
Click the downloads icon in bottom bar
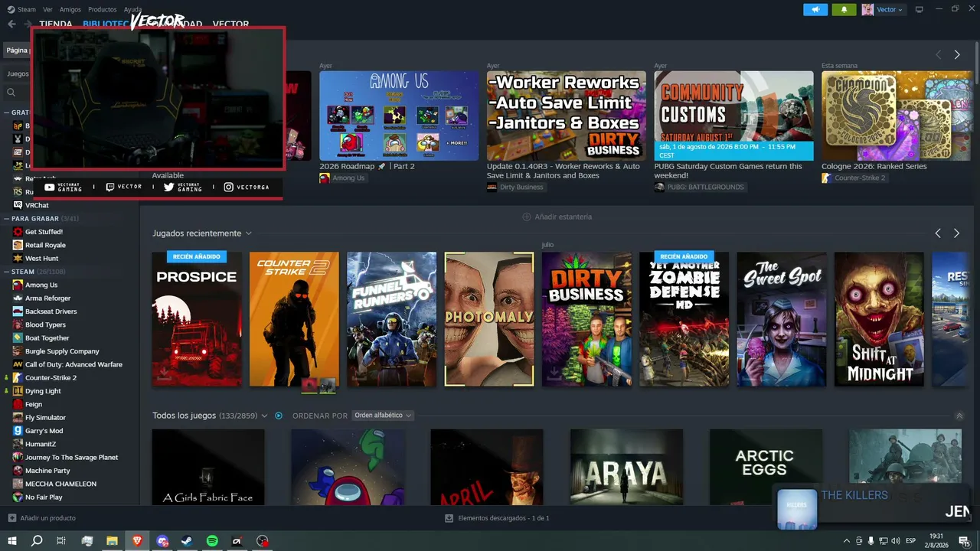[449, 518]
